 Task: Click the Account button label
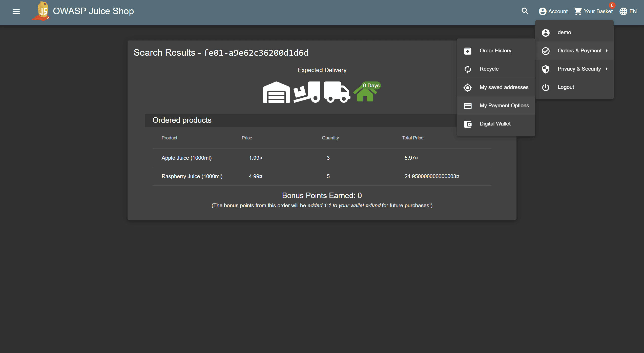tap(558, 11)
